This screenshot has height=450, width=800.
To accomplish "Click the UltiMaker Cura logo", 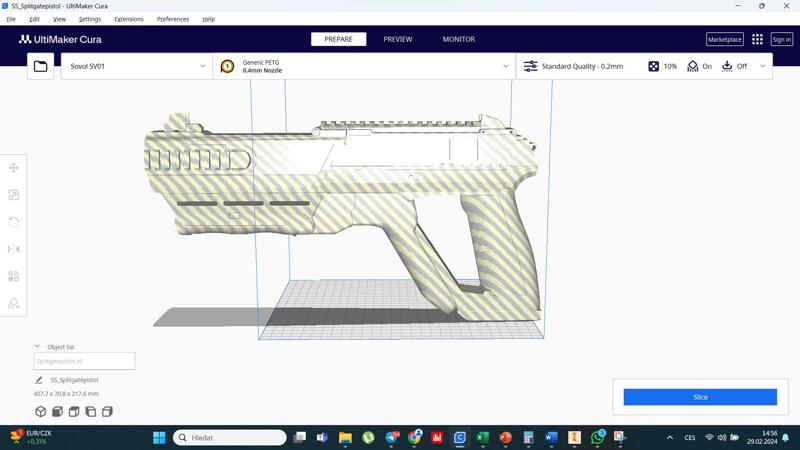I will (x=60, y=39).
